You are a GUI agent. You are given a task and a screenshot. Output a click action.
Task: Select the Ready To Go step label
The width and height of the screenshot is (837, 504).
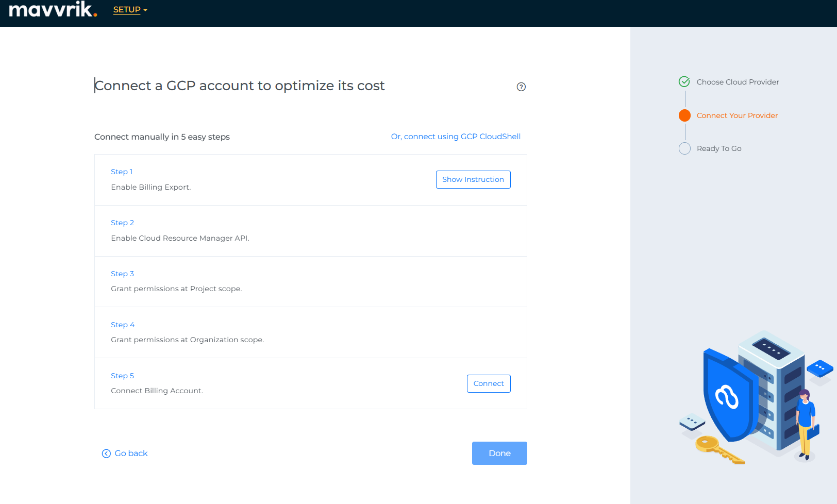[719, 148]
